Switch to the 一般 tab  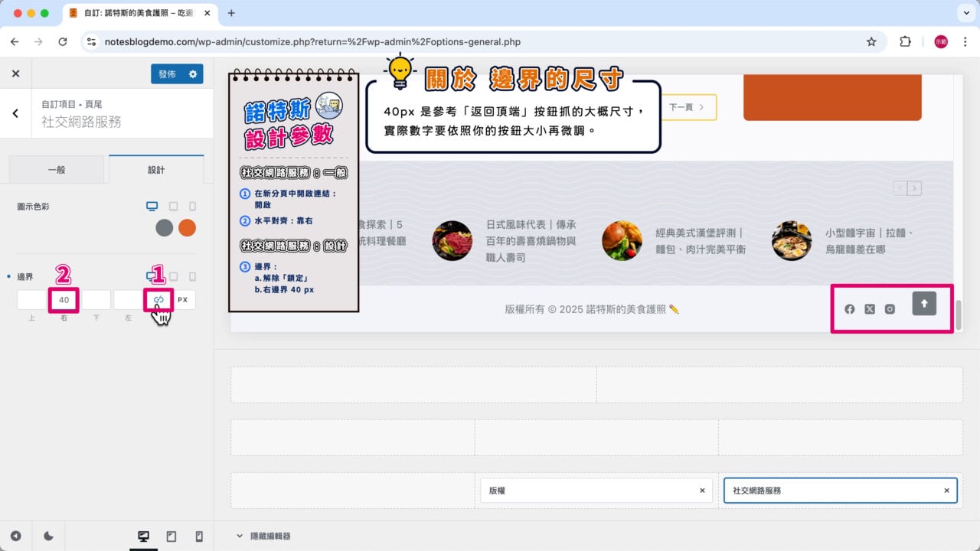[x=57, y=169]
